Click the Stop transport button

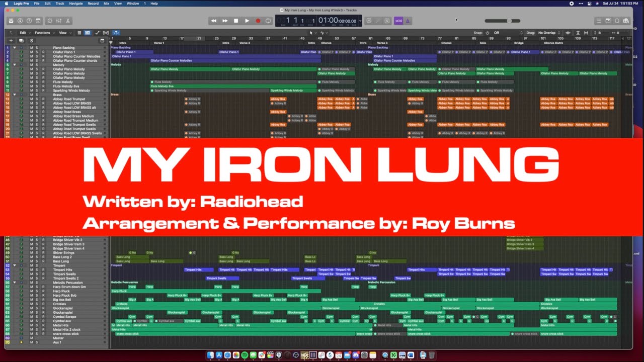[x=236, y=21]
